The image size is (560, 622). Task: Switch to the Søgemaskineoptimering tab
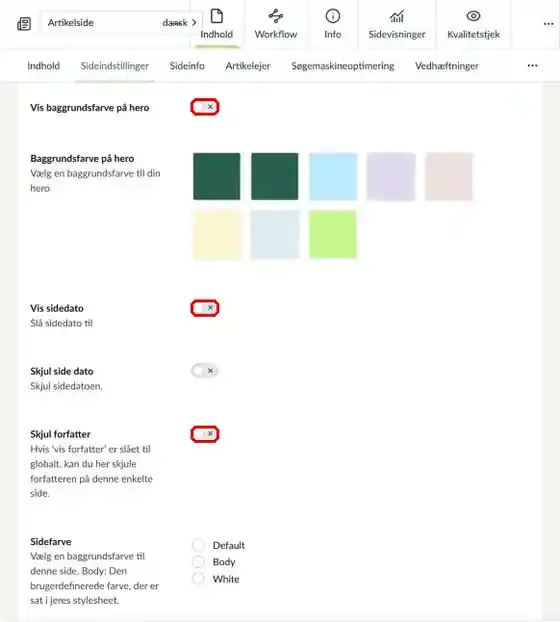click(x=343, y=66)
